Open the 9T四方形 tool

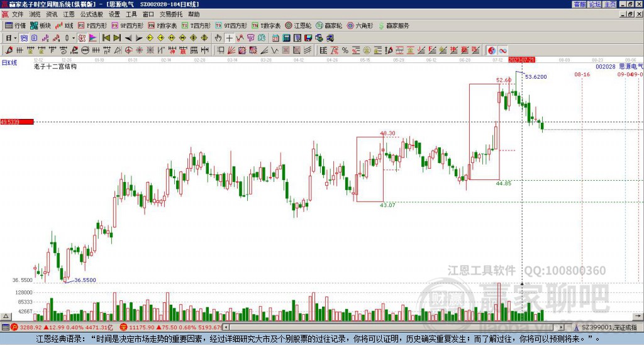(x=231, y=25)
